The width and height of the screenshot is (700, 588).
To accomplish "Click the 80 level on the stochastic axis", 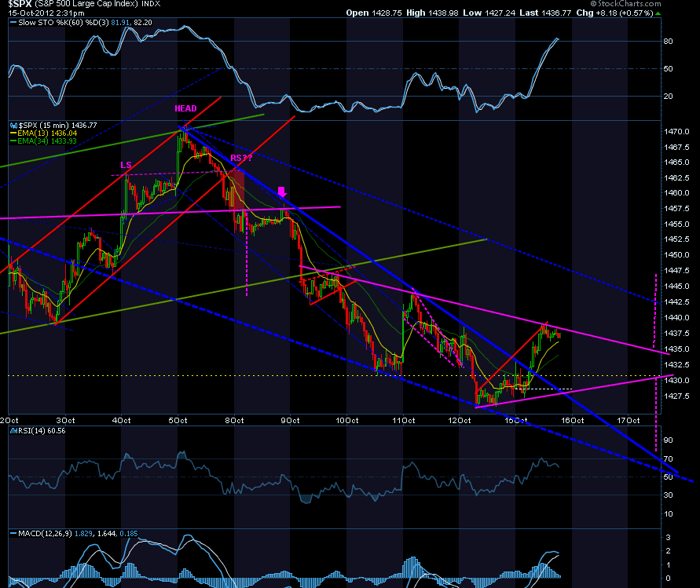I will [669, 42].
